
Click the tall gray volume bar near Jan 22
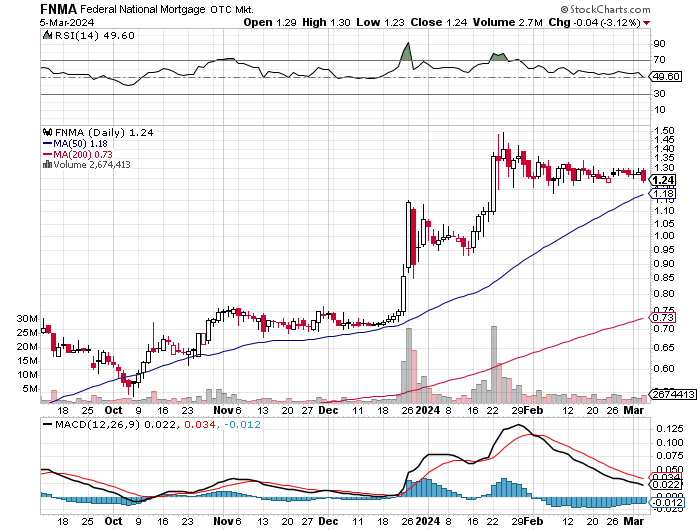click(493, 365)
